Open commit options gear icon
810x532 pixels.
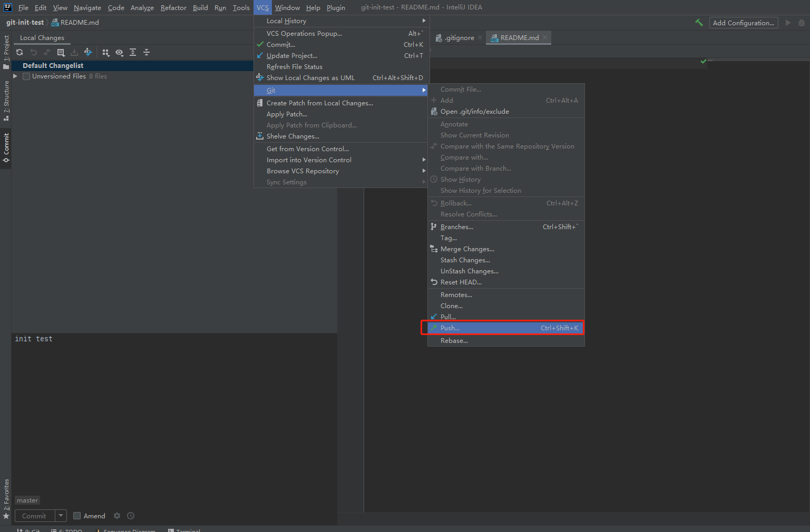[117, 516]
